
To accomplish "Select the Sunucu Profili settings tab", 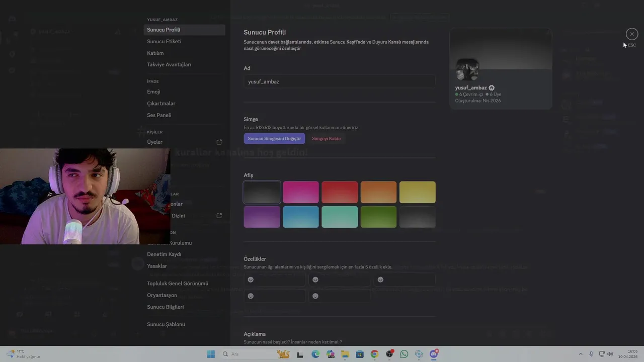I will click(184, 30).
